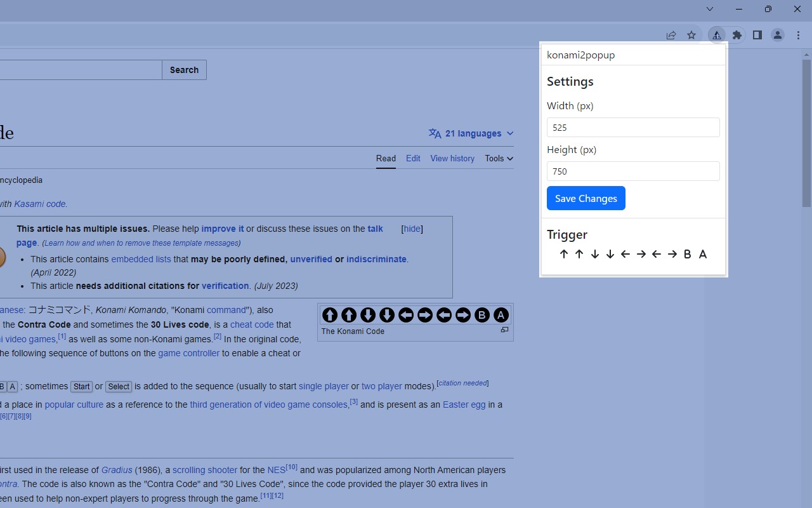This screenshot has height=508, width=812.
Task: Click the B letter in the Trigger sequence
Action: coord(688,254)
